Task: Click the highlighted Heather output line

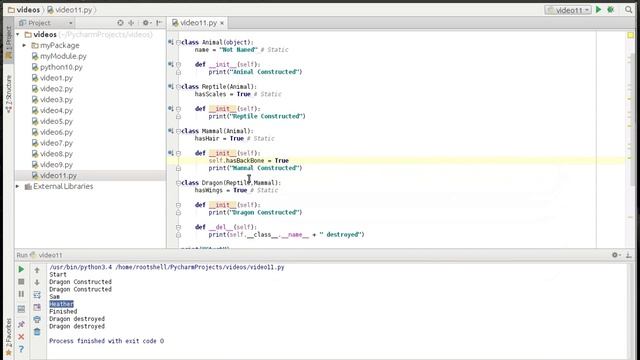Action: click(x=61, y=304)
